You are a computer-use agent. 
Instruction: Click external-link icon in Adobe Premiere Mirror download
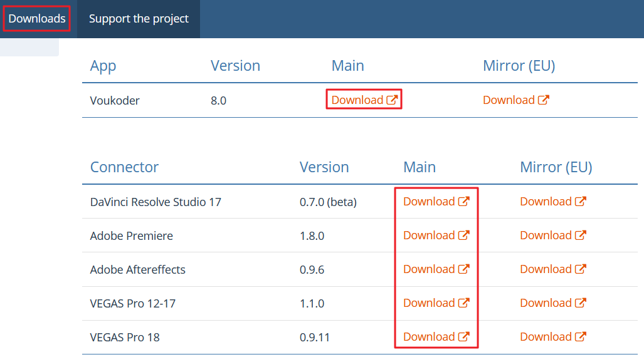point(580,235)
